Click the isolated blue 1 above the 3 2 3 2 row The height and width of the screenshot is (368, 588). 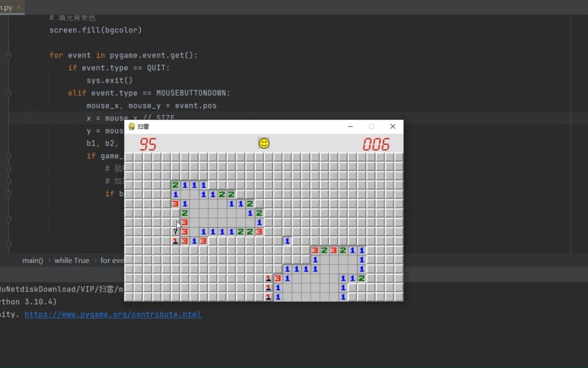coord(287,241)
